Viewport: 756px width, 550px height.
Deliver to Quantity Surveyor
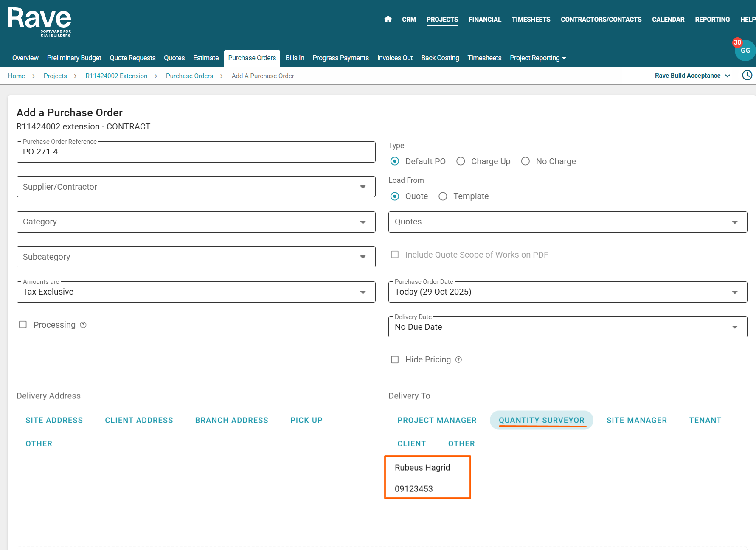542,420
